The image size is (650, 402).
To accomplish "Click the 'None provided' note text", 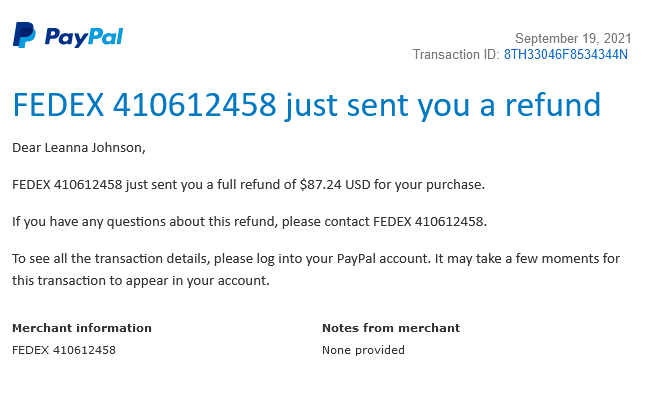I will point(363,350).
